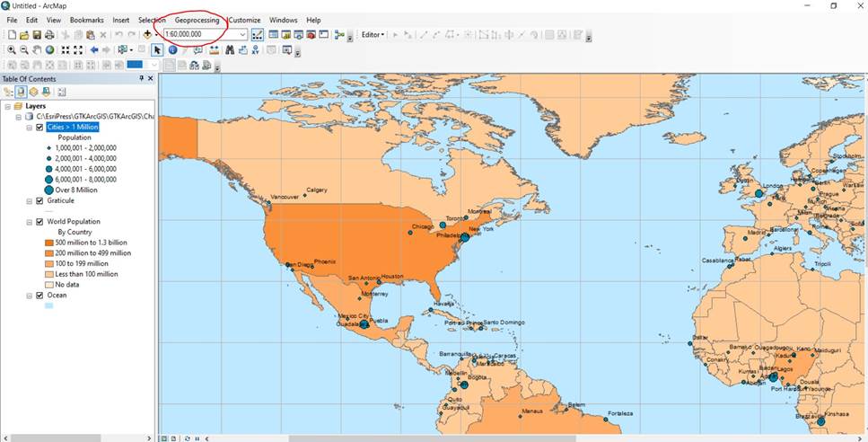Create a new map document
The image size is (868, 442).
[x=12, y=35]
